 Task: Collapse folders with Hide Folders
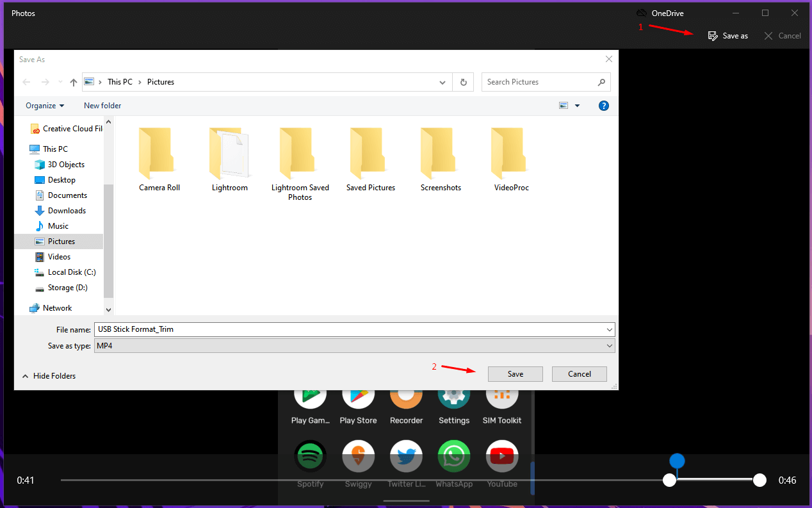49,376
